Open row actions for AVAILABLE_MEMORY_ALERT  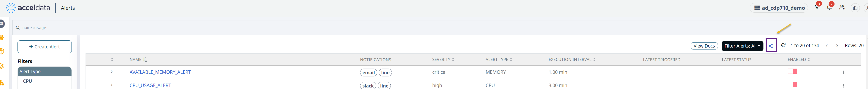click(843, 72)
